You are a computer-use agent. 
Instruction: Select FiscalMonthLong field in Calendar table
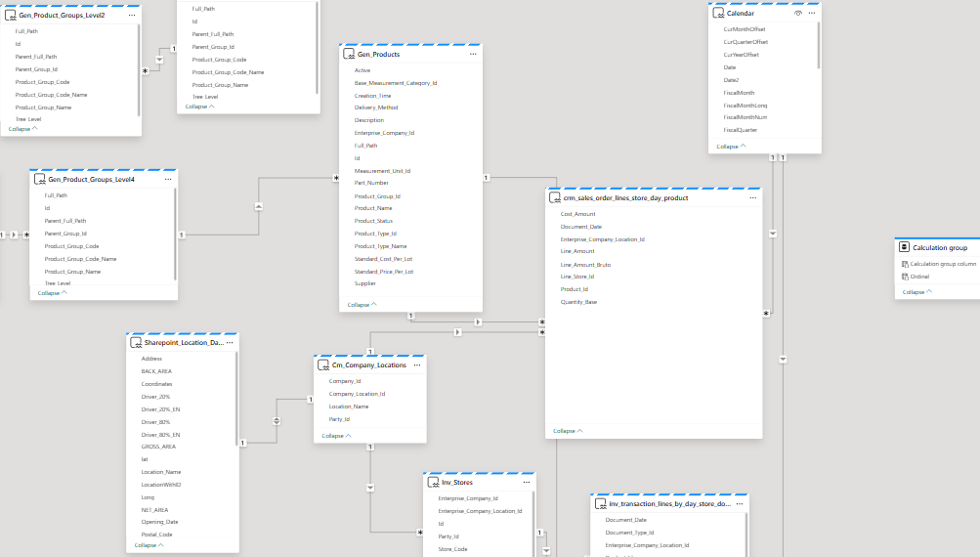[746, 106]
